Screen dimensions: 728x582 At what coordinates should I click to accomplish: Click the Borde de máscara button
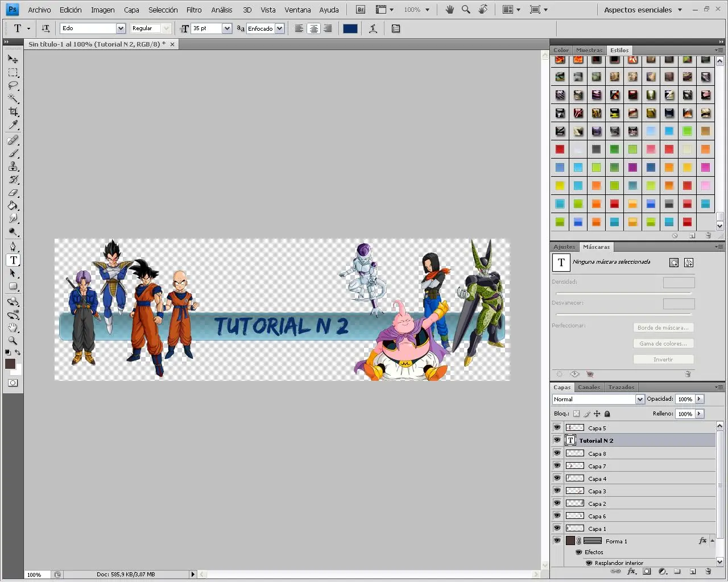click(x=663, y=327)
